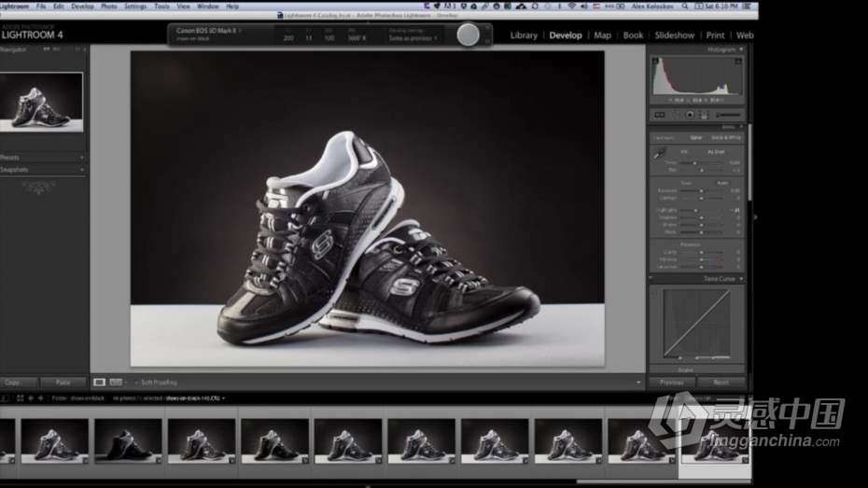Open the toolbar content dropdown arrow
The height and width of the screenshot is (488, 868).
[x=638, y=383]
